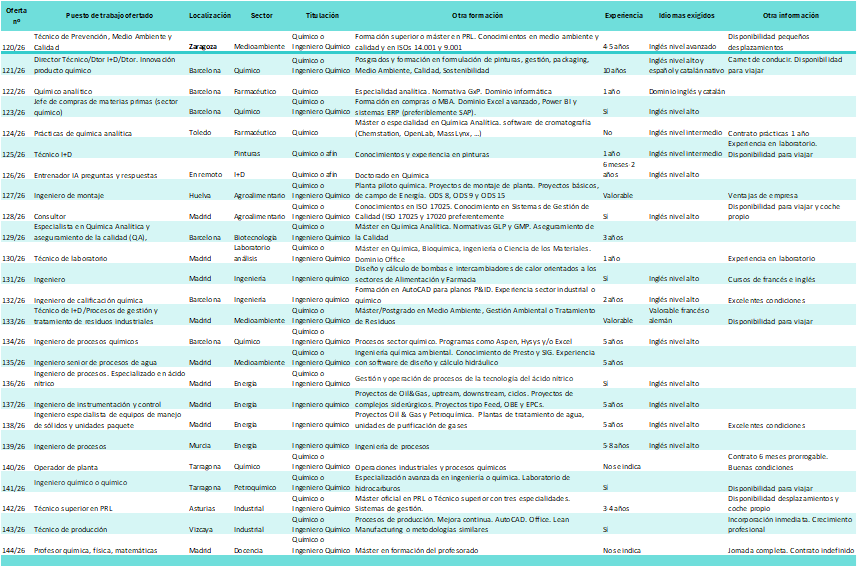Image resolution: width=857 pixels, height=567 pixels.
Task: Select offer number 144/26 cell
Action: click(16, 551)
